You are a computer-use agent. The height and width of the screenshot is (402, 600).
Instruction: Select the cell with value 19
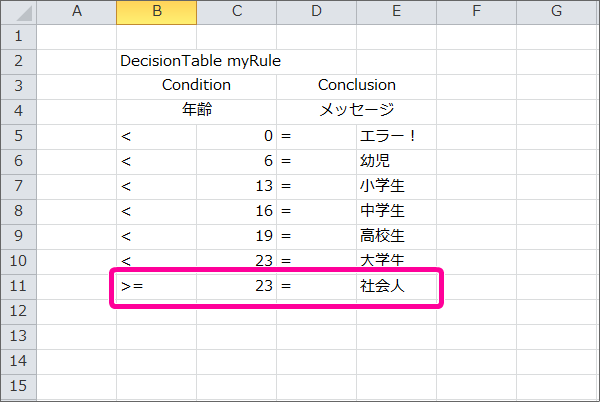pos(236,236)
